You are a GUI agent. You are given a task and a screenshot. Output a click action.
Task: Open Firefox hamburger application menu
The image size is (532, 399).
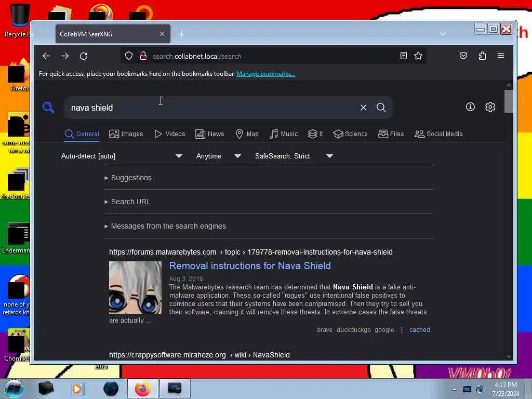click(501, 56)
